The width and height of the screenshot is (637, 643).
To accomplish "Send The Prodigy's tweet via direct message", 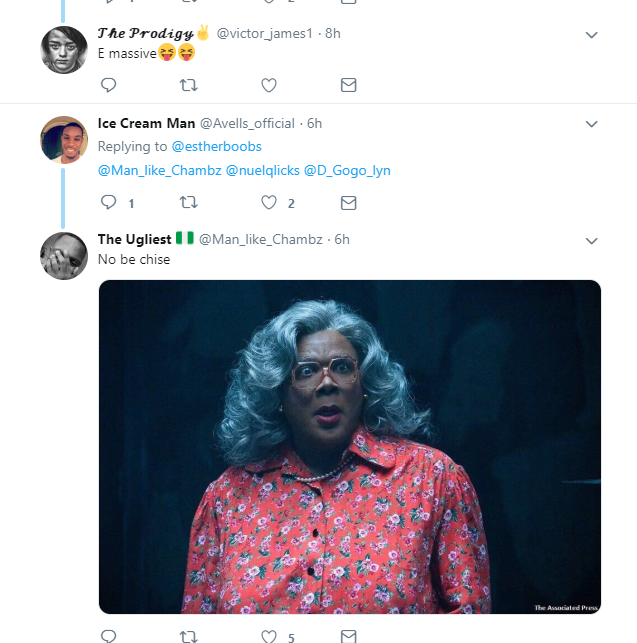I will click(x=348, y=85).
